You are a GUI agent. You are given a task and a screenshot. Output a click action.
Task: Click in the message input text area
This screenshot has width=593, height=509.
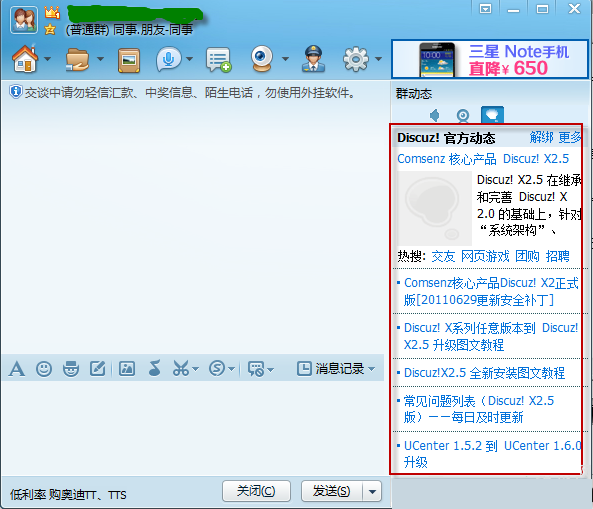coord(193,427)
